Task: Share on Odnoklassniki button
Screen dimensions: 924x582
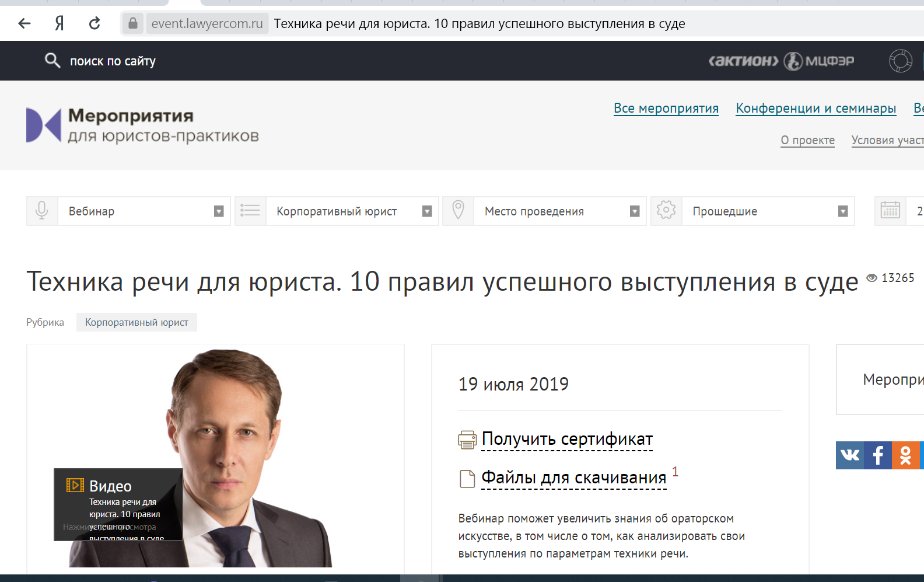Action: coord(906,455)
